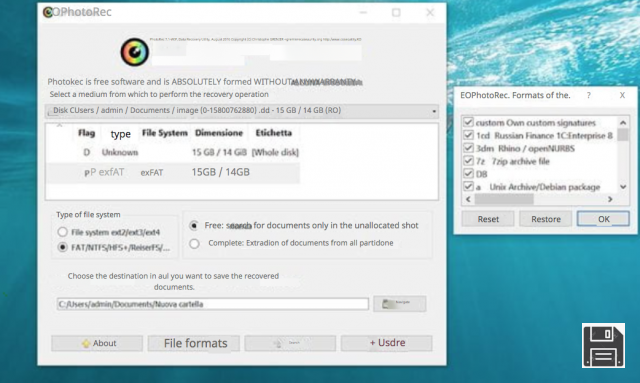
Task: Click the formats list scroll down arrow
Action: point(623,187)
